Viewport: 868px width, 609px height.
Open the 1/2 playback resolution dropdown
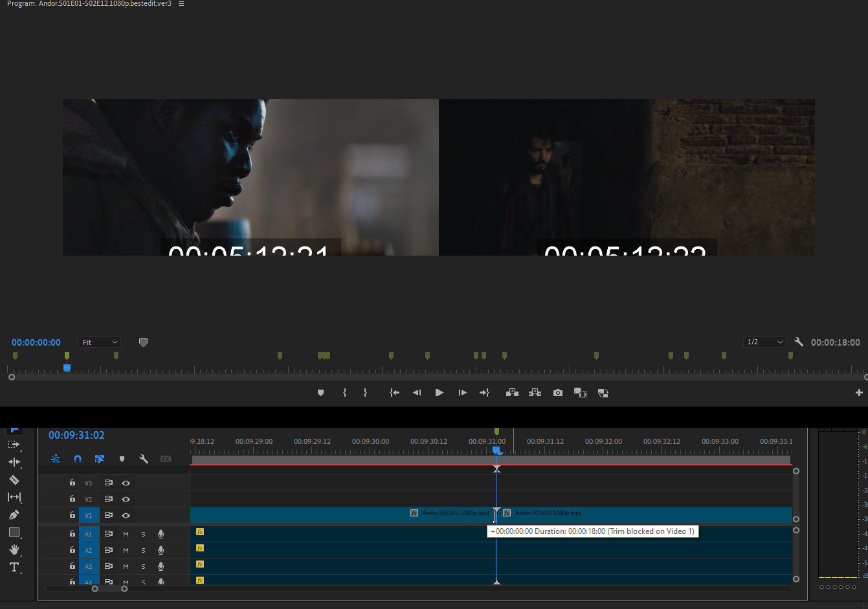[764, 342]
